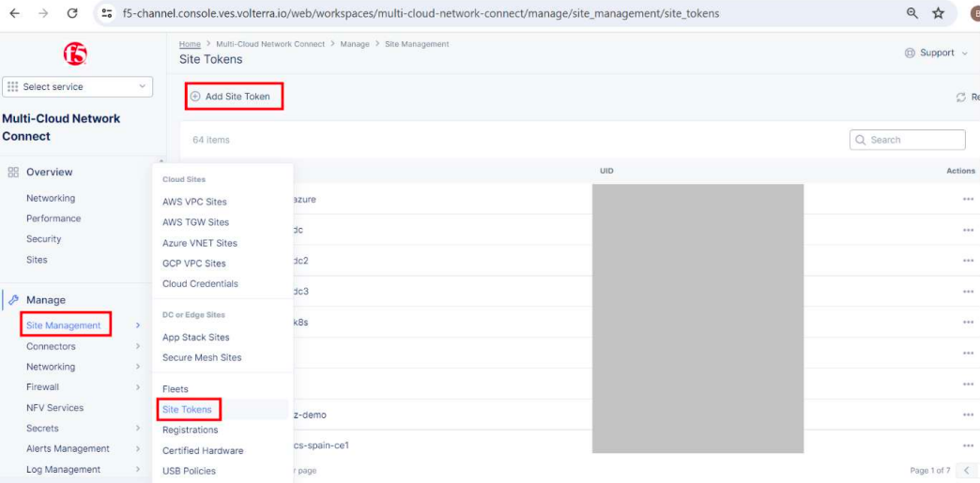Open actions menu for the dc2 row
Image resolution: width=980 pixels, height=483 pixels.
[968, 261]
